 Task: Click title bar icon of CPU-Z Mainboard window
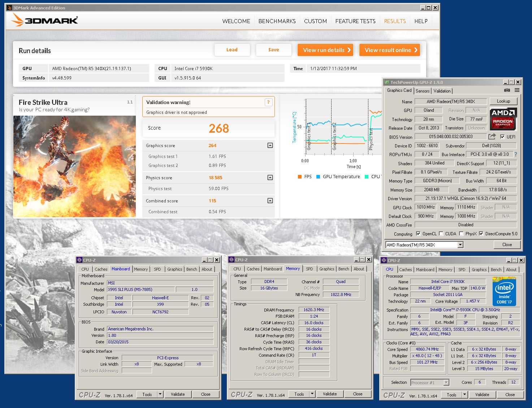click(x=80, y=260)
